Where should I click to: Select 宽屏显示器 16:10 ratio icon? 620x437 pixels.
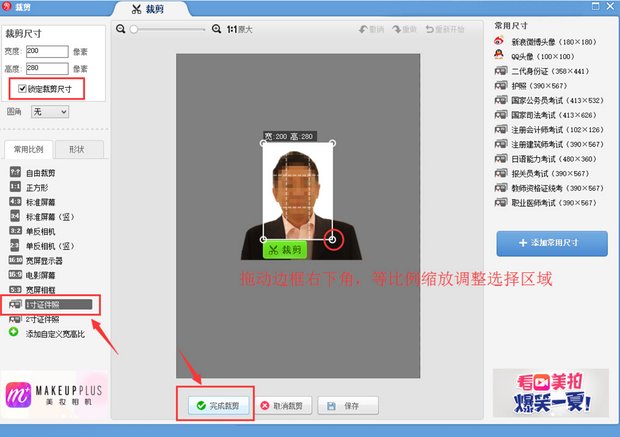[15, 260]
